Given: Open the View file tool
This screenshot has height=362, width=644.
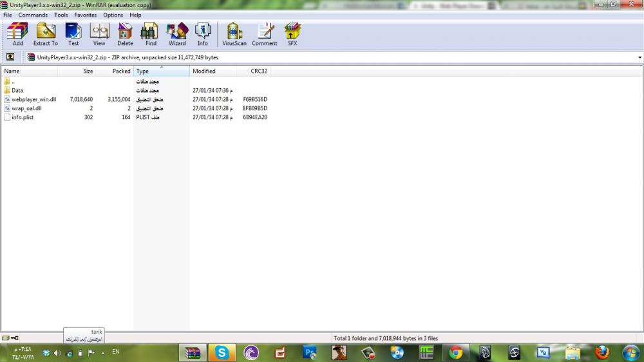Looking at the screenshot, I should [99, 34].
